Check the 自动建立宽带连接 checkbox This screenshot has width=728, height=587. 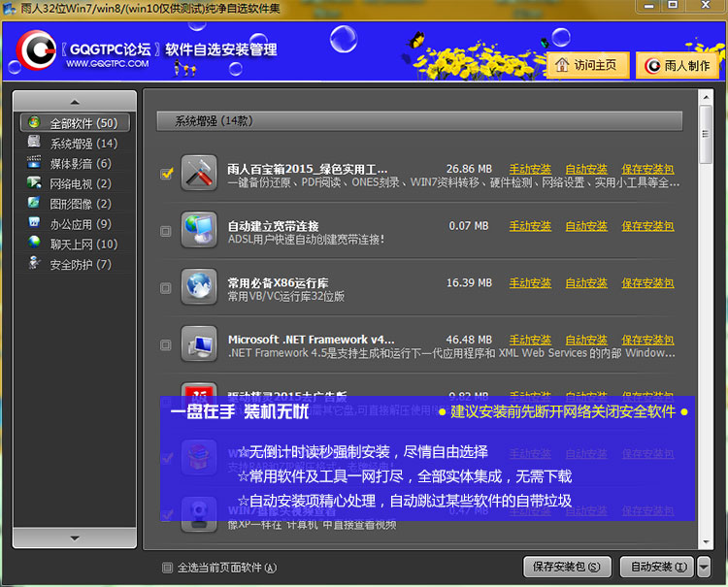pyautogui.click(x=166, y=231)
